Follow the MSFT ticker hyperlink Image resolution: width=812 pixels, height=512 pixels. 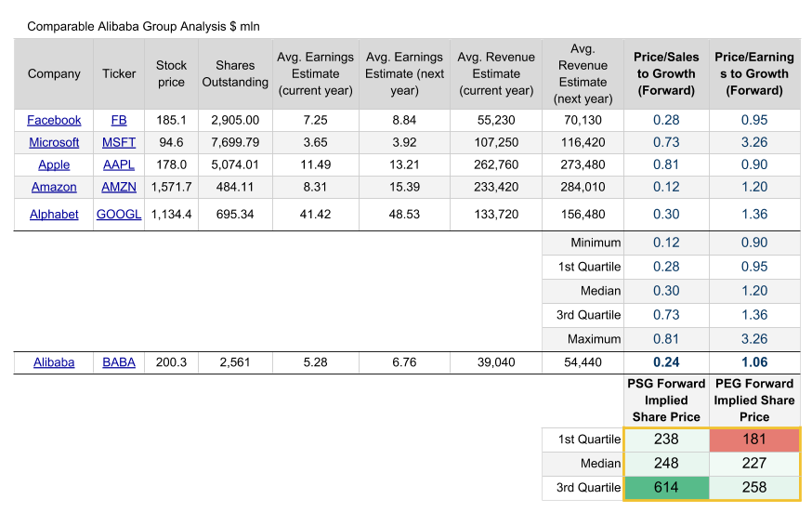click(119, 142)
